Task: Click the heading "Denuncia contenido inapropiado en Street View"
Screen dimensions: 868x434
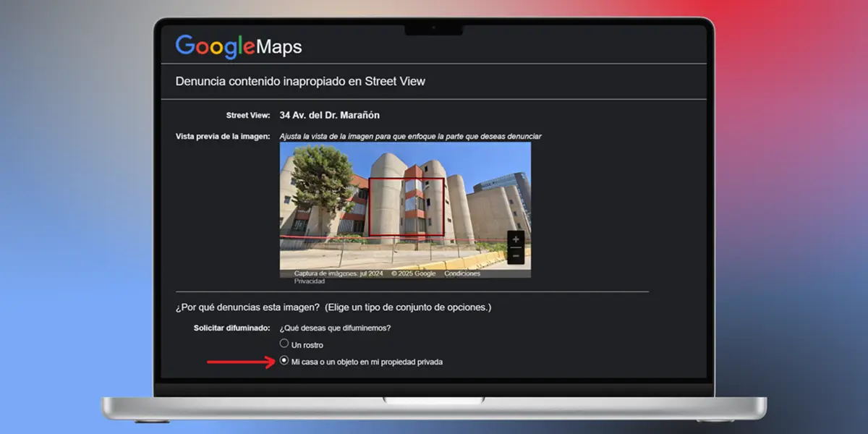Action: [301, 80]
